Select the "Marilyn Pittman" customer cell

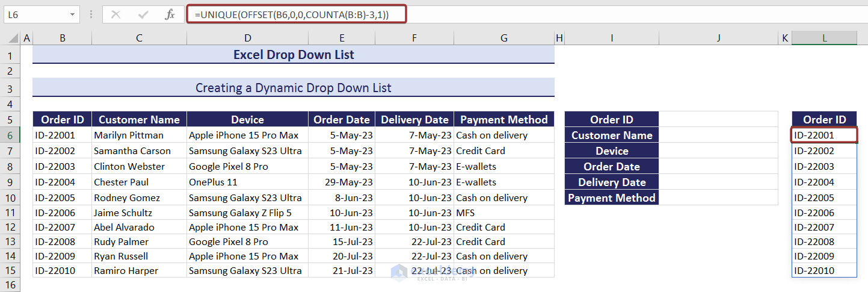139,135
